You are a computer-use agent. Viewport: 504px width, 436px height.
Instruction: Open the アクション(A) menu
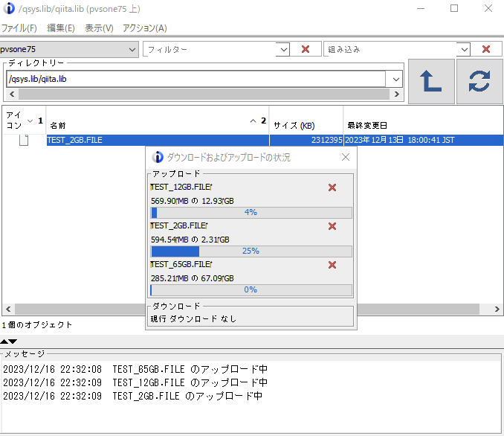click(x=145, y=28)
